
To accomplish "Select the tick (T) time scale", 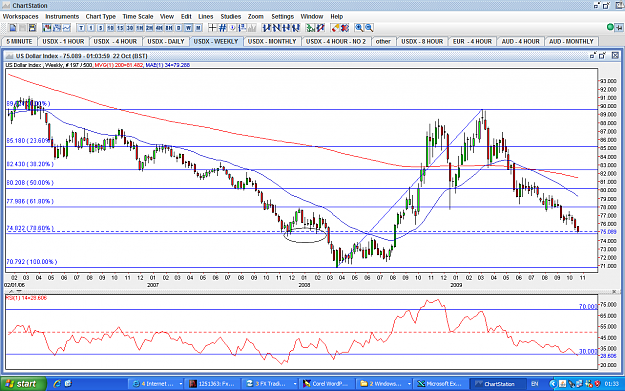I will 81,28.
